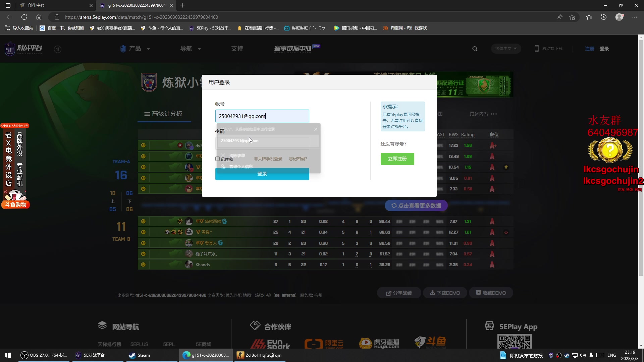Open the 哔哩哔哩 bookmark
Image resolution: width=644 pixels, height=362 pixels.
coord(306,28)
